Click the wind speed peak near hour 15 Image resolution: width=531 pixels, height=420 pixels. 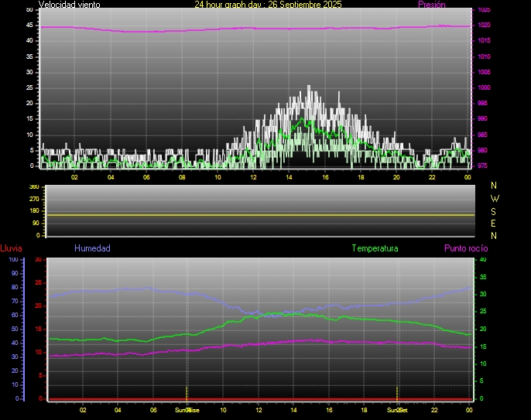pyautogui.click(x=309, y=87)
